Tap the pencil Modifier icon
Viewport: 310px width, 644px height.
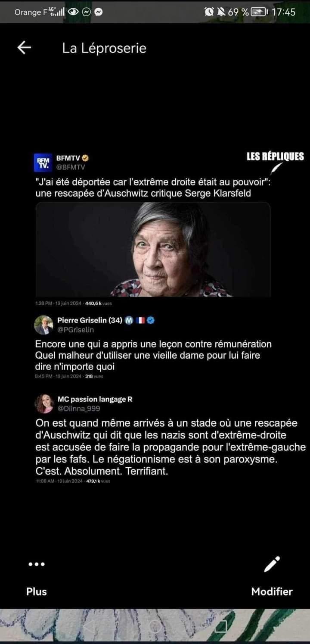click(x=272, y=564)
